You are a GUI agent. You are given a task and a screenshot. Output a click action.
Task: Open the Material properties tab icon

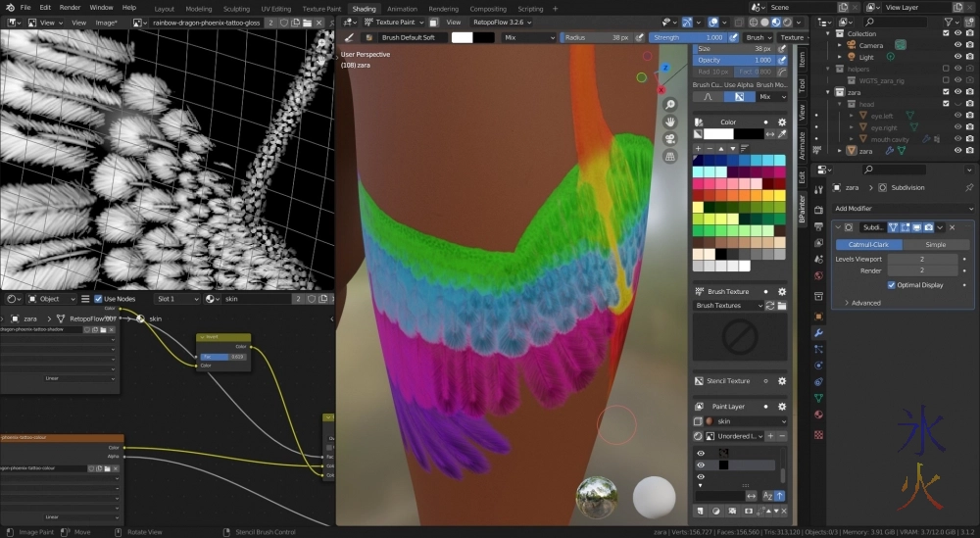pos(818,415)
